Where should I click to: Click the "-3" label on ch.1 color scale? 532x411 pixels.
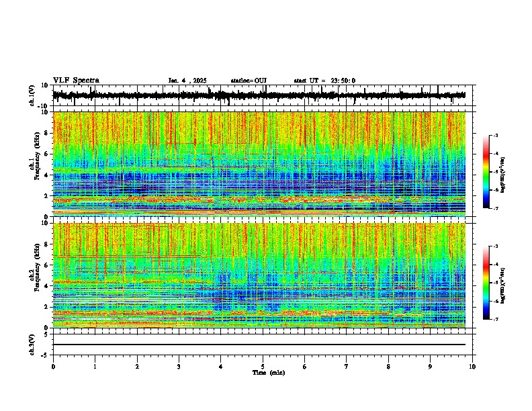496,136
